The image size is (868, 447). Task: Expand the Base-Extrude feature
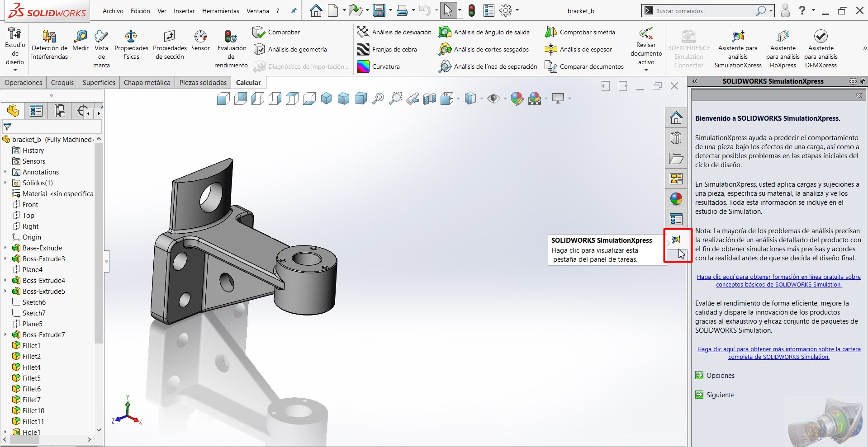(x=5, y=248)
